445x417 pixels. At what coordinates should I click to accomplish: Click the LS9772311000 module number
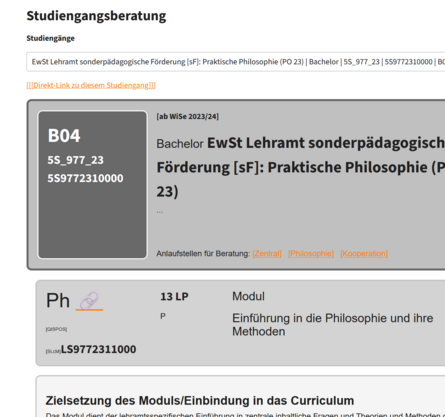tap(99, 349)
